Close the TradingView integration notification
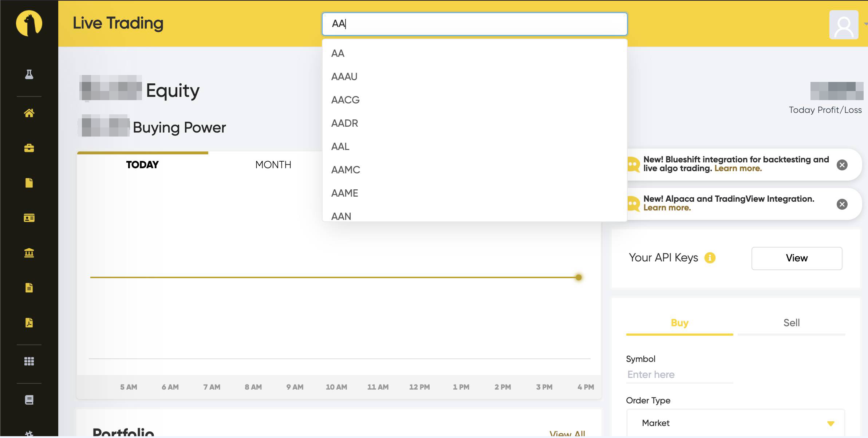868x438 pixels. point(842,204)
